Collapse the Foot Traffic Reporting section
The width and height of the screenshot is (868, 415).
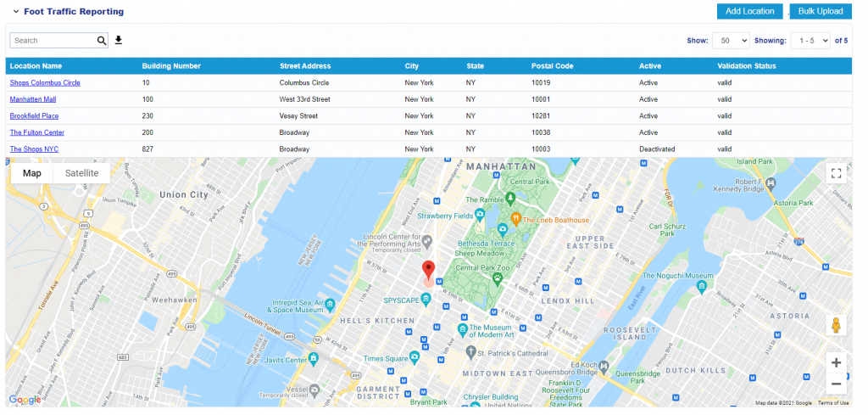tap(16, 11)
